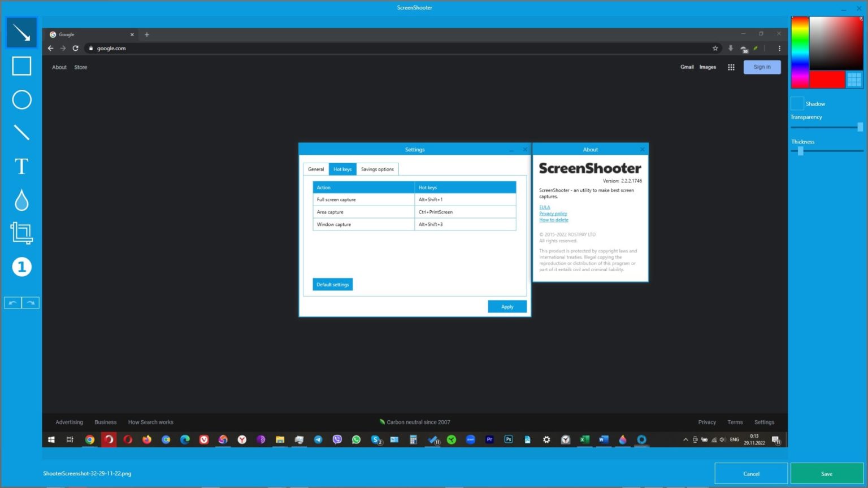Select the Crop tool

coord(21,233)
